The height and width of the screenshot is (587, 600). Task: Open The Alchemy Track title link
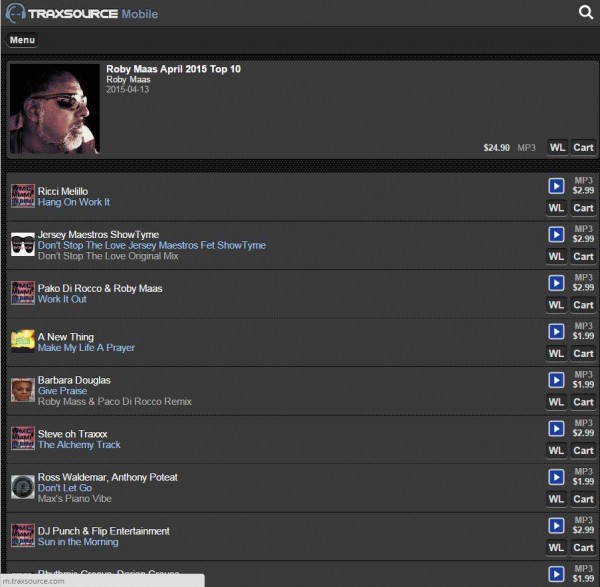pyautogui.click(x=79, y=445)
